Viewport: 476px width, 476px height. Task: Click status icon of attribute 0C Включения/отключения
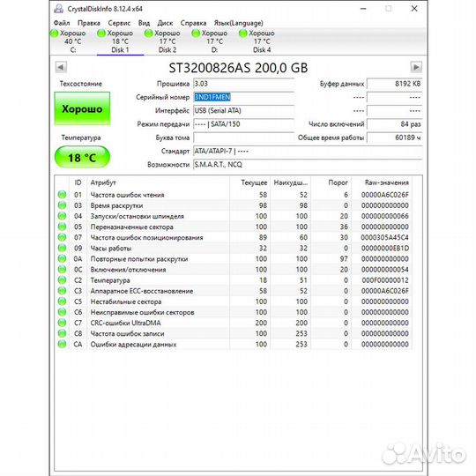tap(63, 270)
